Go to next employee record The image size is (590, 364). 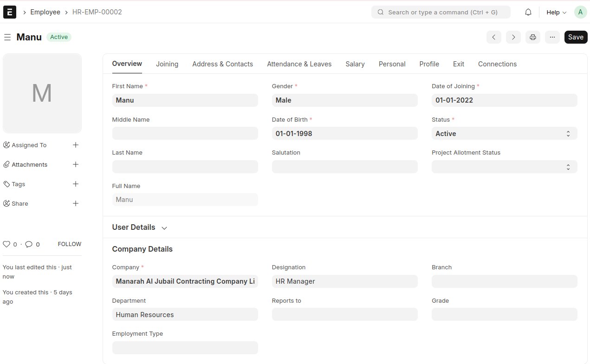point(513,37)
